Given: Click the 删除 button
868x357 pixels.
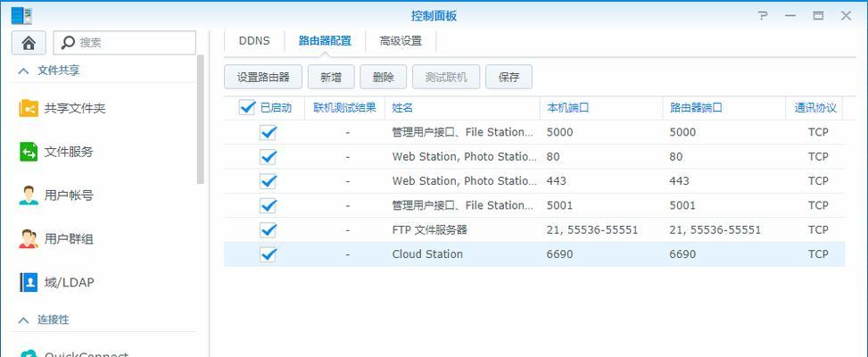Looking at the screenshot, I should tap(383, 77).
